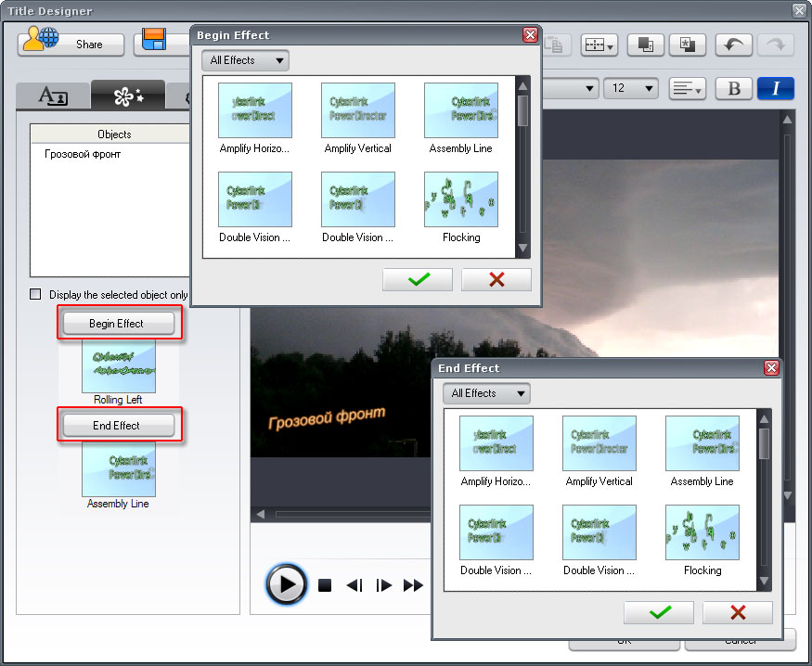Open the alignment grid dropdown in toolbar

pos(599,45)
